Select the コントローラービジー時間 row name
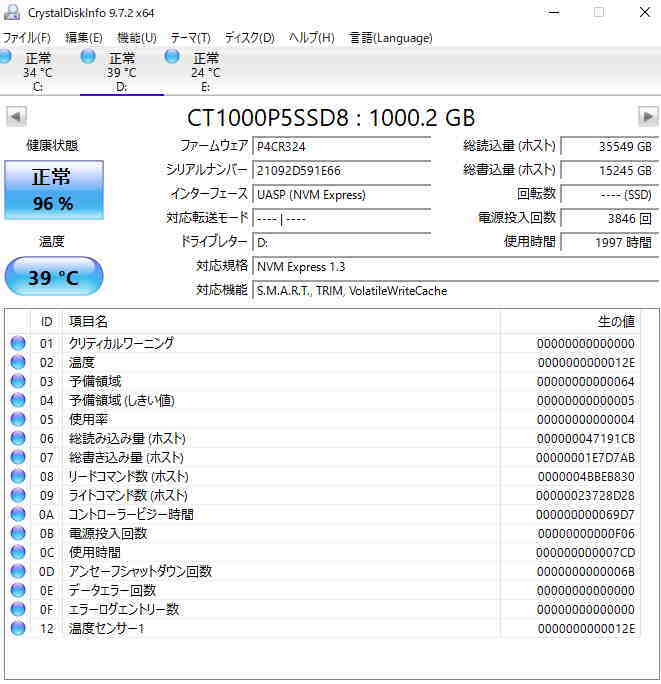 pyautogui.click(x=131, y=514)
